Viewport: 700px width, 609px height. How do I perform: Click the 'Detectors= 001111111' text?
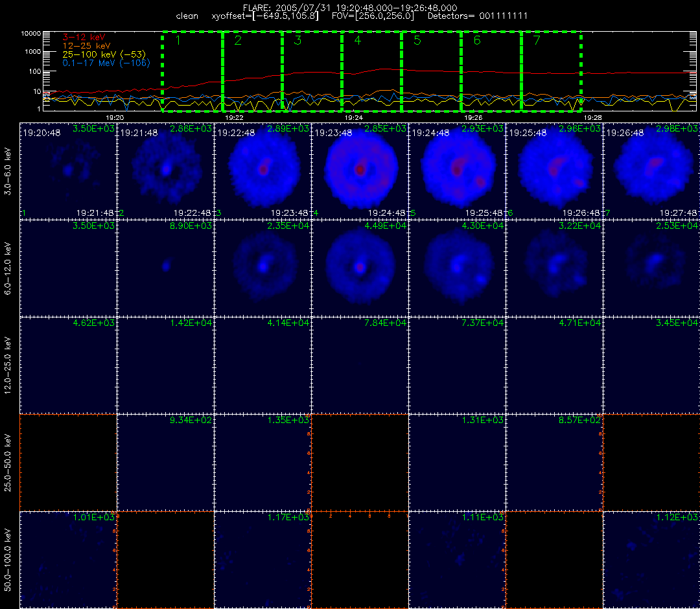[478, 16]
